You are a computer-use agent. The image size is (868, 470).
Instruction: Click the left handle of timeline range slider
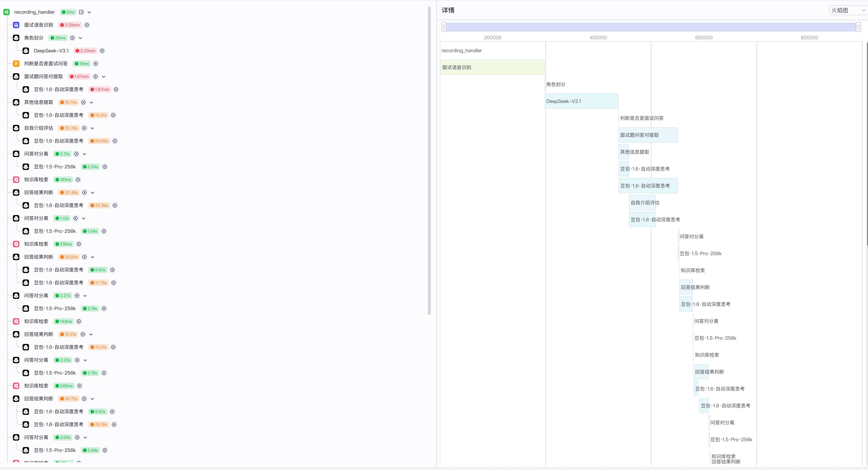click(x=444, y=27)
